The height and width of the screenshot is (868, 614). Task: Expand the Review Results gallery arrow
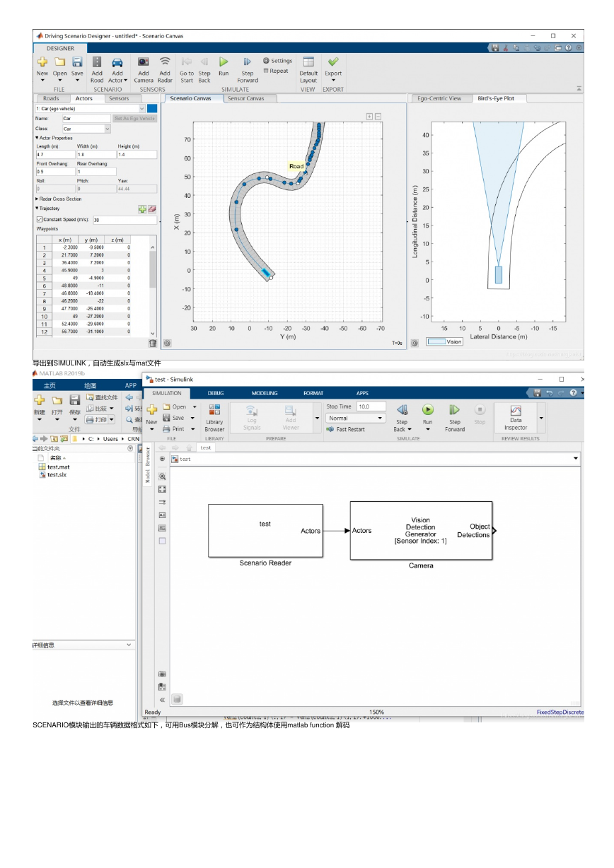click(541, 418)
